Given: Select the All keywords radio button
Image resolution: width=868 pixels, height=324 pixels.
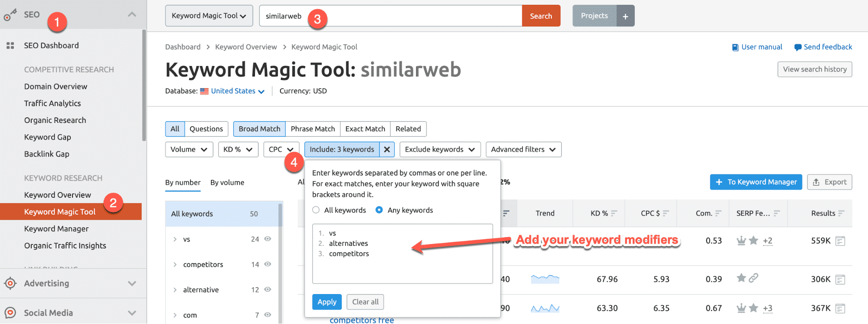Looking at the screenshot, I should [316, 210].
